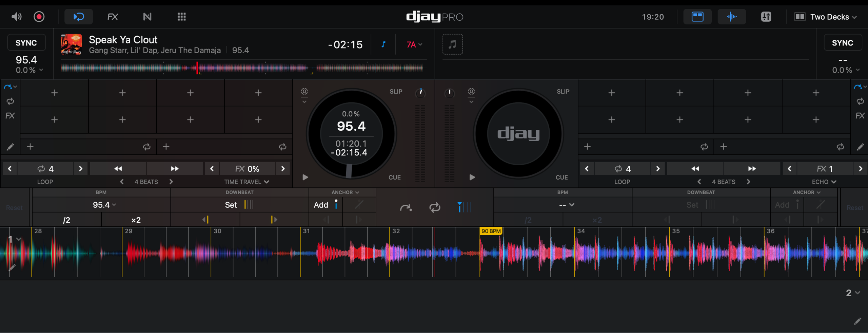Viewport: 868px width, 333px height.
Task: Open the left ANCHOR dropdown
Action: [345, 192]
